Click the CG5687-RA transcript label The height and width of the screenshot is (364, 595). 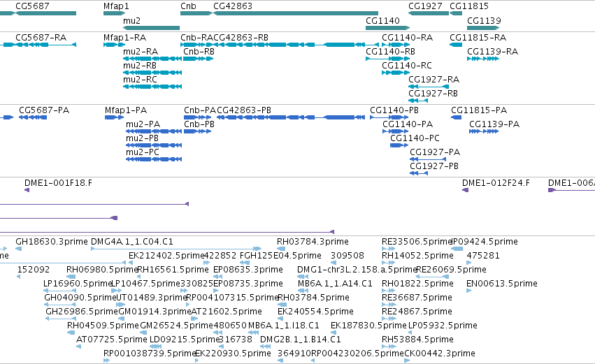tap(41, 38)
